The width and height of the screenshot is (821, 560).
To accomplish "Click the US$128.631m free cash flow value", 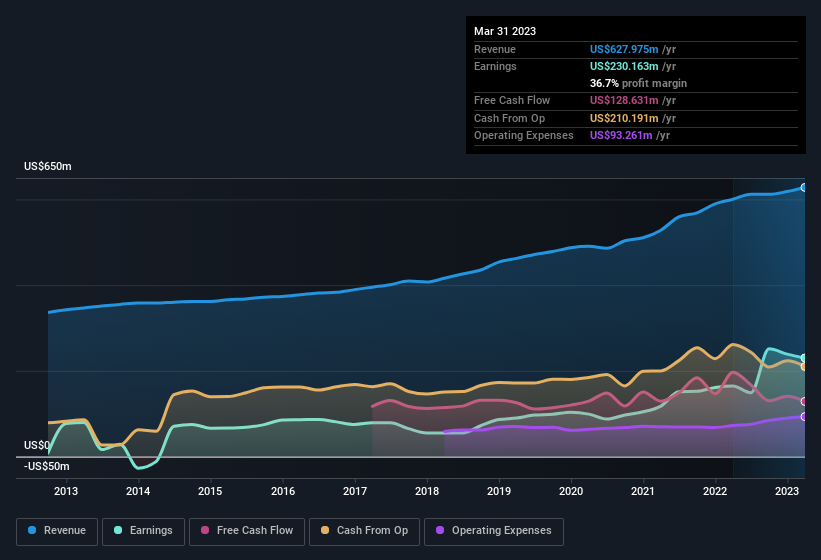I will pyautogui.click(x=624, y=100).
